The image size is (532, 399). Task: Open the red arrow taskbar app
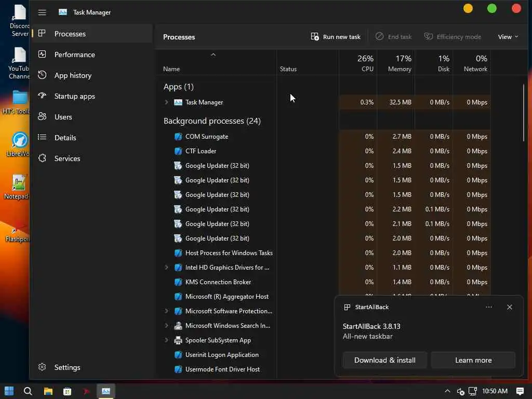pos(87,392)
